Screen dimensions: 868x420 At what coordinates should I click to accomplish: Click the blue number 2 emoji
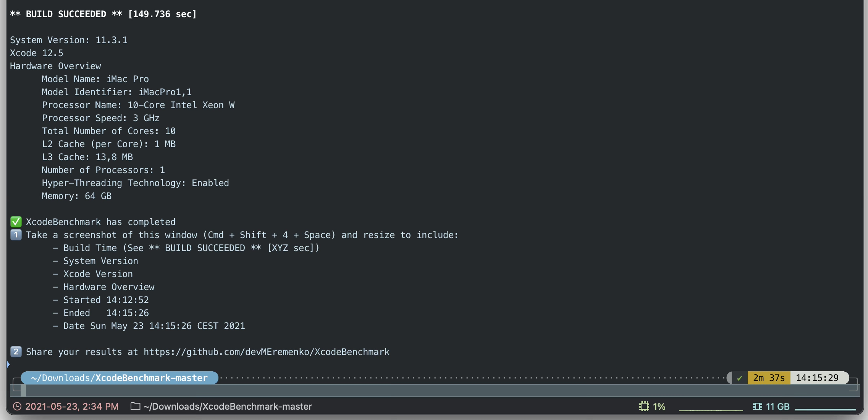16,352
